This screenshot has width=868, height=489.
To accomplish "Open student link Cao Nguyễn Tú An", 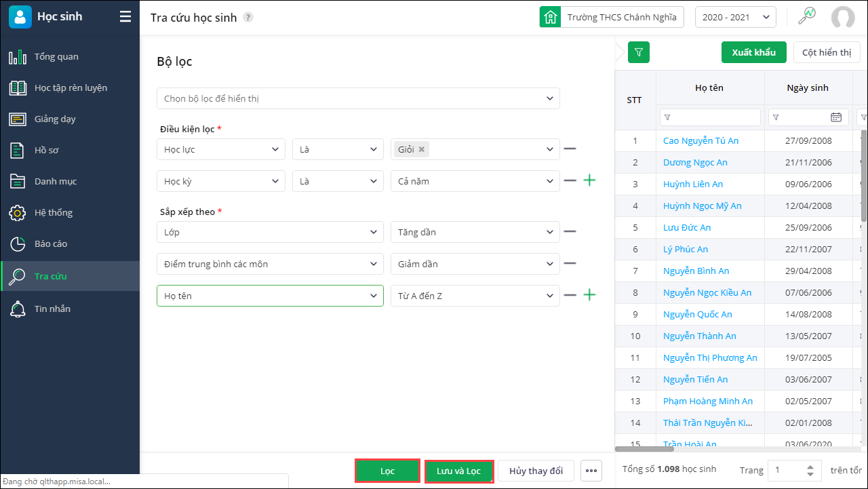I will tap(701, 140).
